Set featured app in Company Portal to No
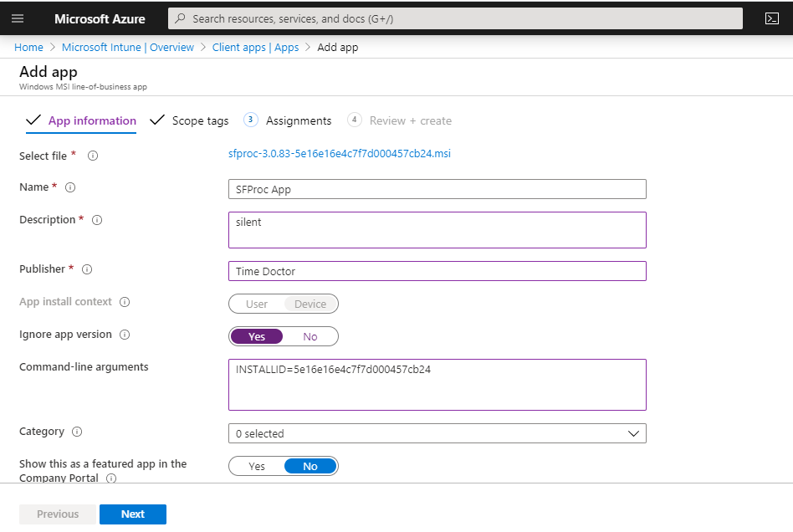 pos(310,466)
